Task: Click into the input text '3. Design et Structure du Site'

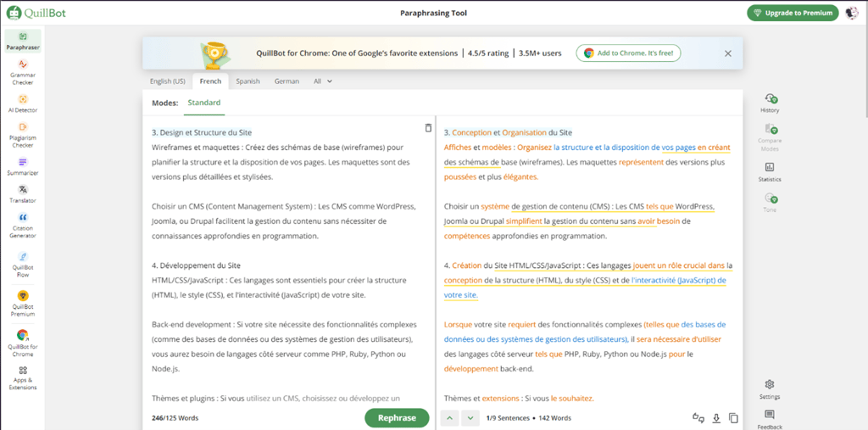Action: coord(202,132)
